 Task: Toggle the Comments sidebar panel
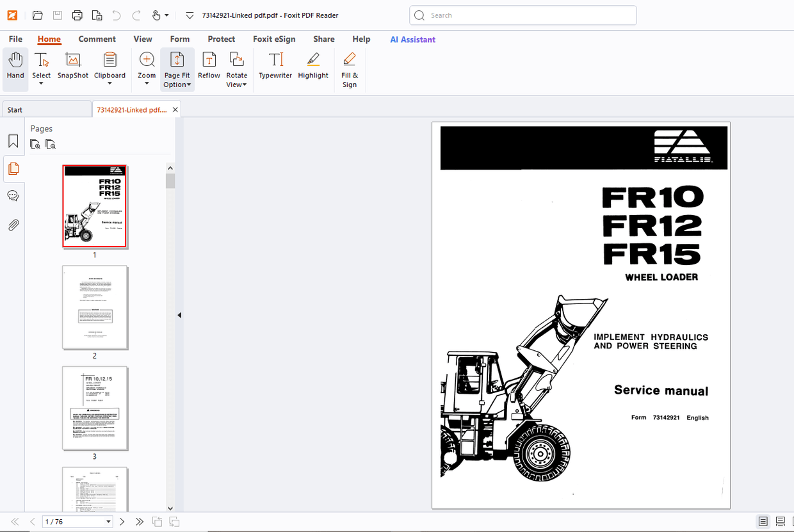coord(13,196)
